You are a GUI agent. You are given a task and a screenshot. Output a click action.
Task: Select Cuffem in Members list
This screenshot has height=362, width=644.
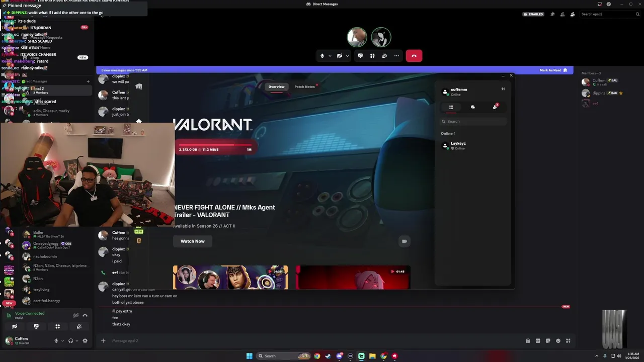point(611,82)
